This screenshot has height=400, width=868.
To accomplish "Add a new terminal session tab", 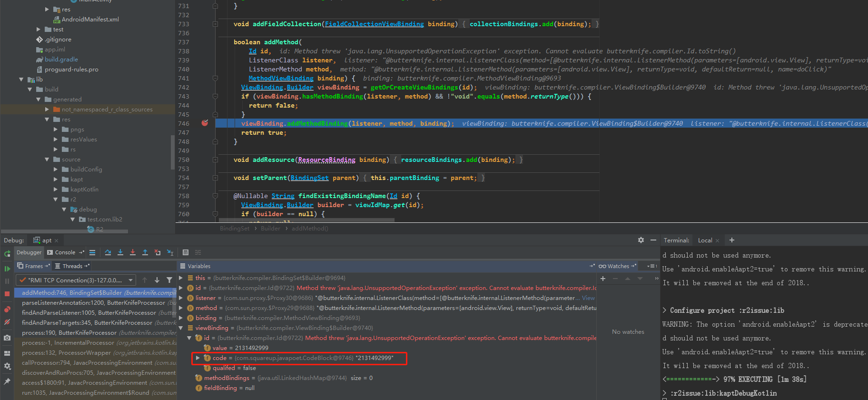I will coord(732,240).
